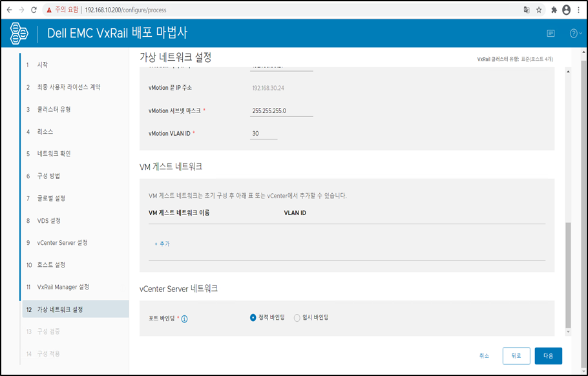Open the help question mark menu
Viewport: 588px width, 376px height.
[x=576, y=34]
